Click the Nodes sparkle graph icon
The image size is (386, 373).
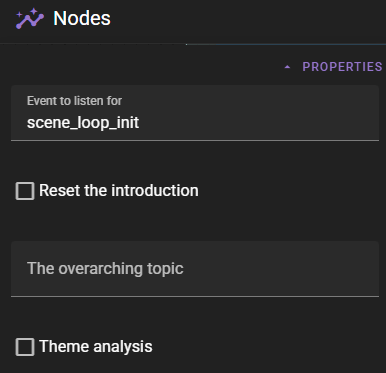30,19
